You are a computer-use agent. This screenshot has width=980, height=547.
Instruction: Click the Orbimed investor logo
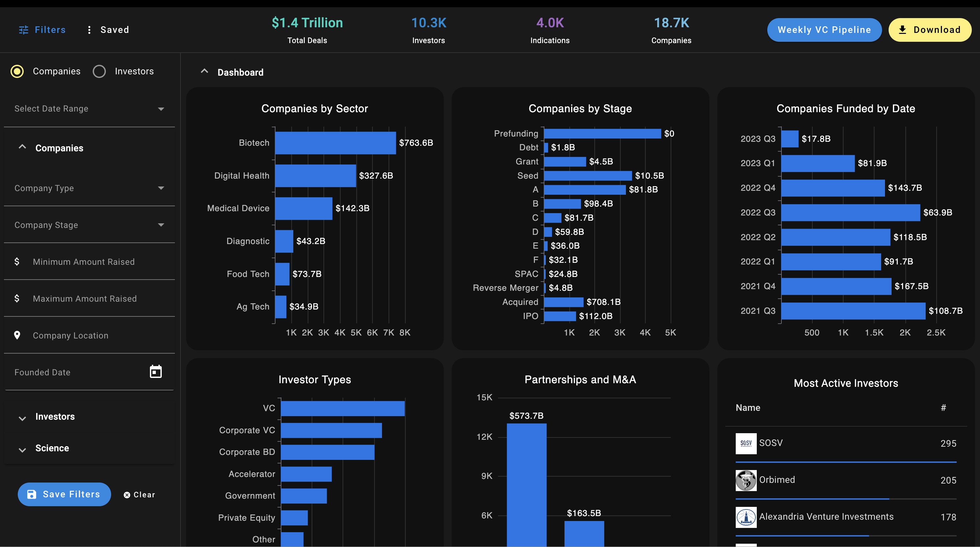click(x=746, y=480)
